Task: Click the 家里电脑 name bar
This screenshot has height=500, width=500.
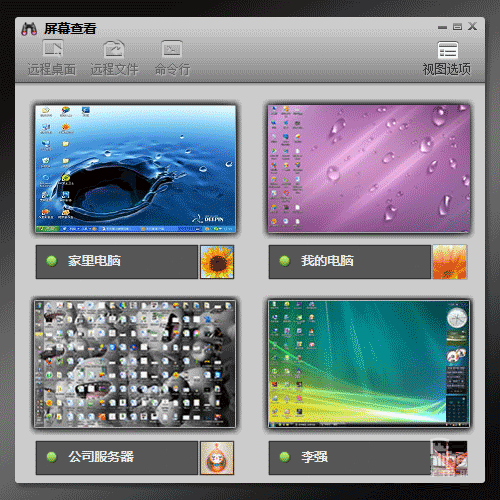Action: (x=117, y=262)
